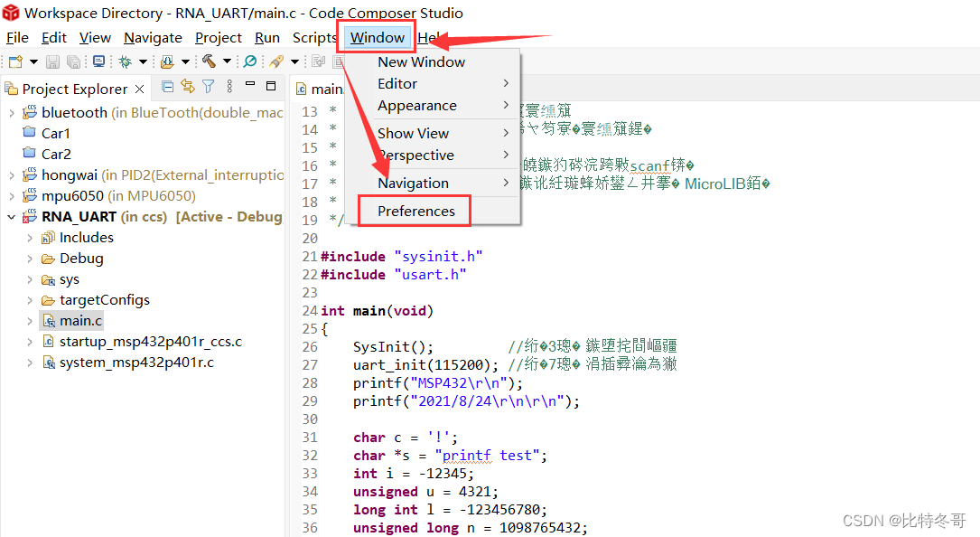Open the File menu
The height and width of the screenshot is (537, 980).
17,38
